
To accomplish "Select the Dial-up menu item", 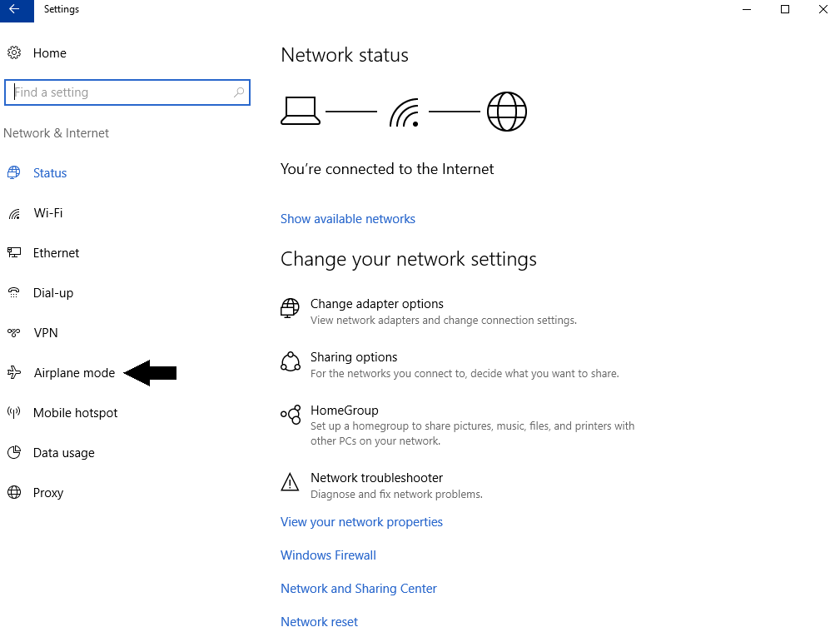I will (x=53, y=293).
